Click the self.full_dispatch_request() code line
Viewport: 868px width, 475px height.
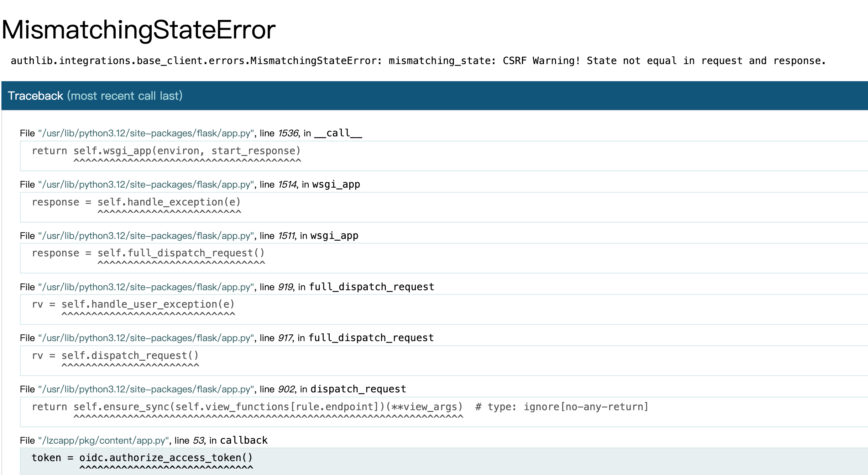pos(148,254)
